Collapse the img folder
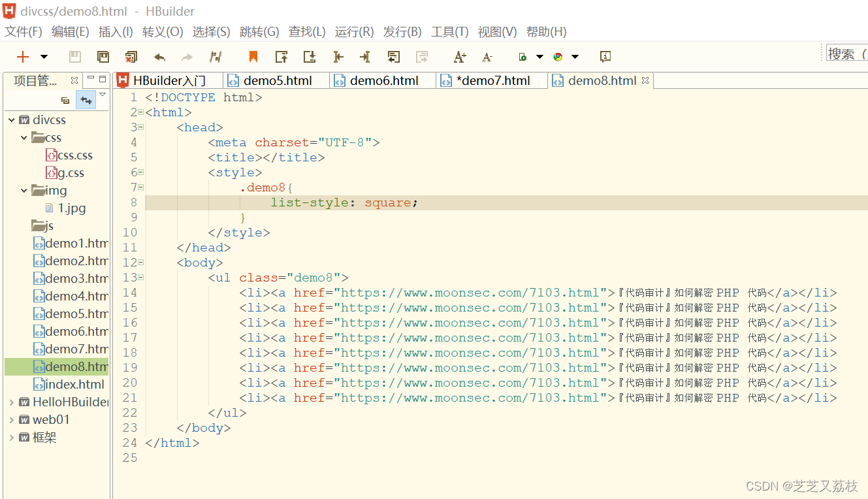Image resolution: width=868 pixels, height=499 pixels. click(x=24, y=191)
